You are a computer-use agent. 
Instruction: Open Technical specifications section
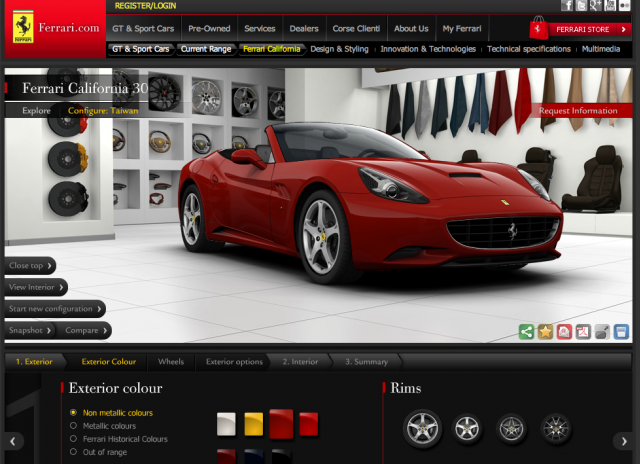tap(529, 49)
